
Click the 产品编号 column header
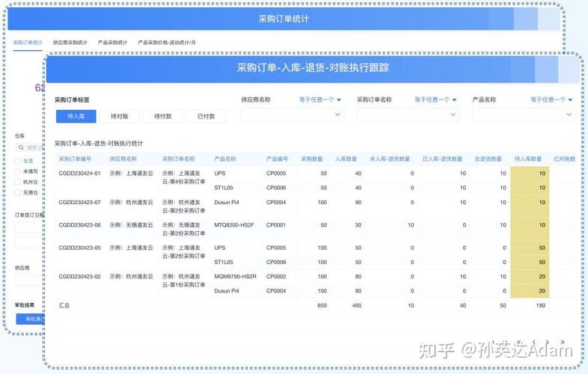point(277,159)
